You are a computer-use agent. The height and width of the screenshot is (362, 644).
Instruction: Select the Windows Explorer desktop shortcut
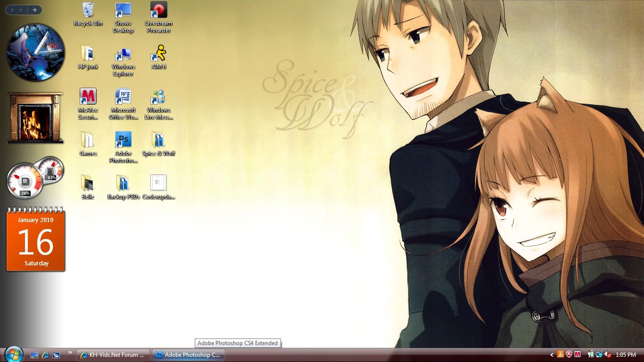(123, 61)
